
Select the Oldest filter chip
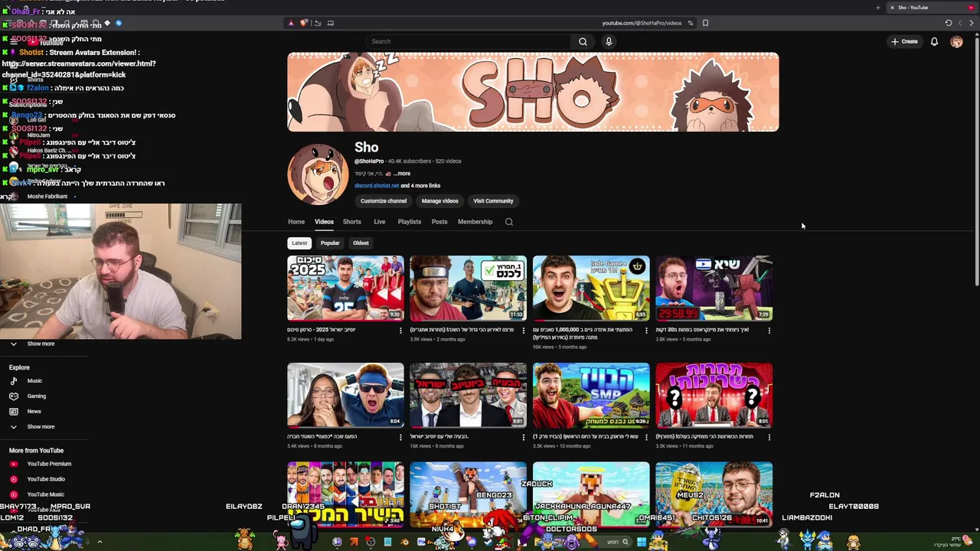[361, 243]
